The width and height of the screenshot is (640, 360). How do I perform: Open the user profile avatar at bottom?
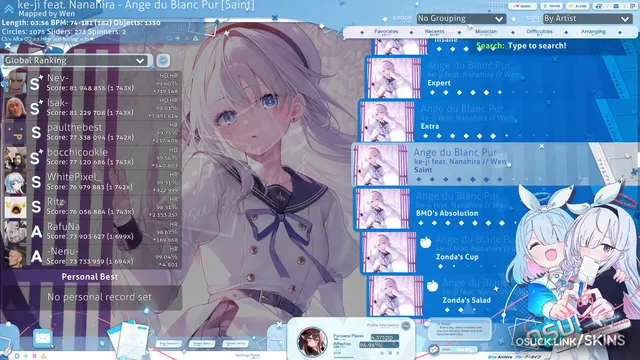click(311, 342)
